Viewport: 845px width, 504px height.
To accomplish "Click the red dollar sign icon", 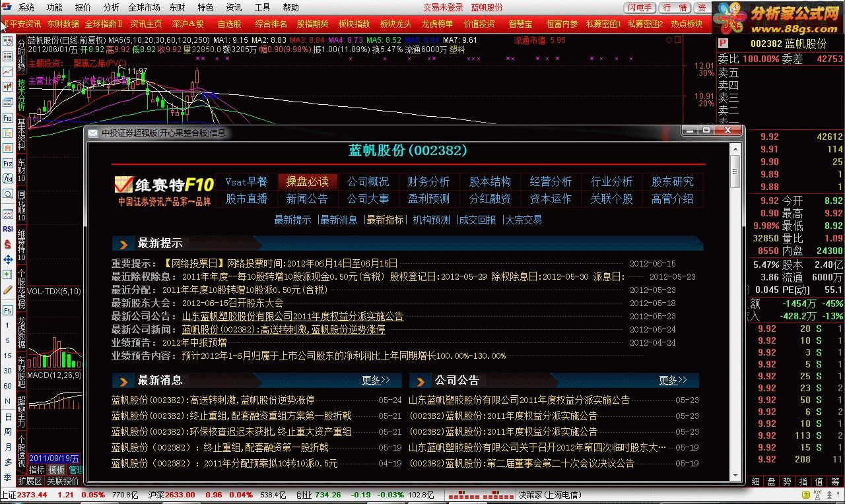I will point(8,244).
